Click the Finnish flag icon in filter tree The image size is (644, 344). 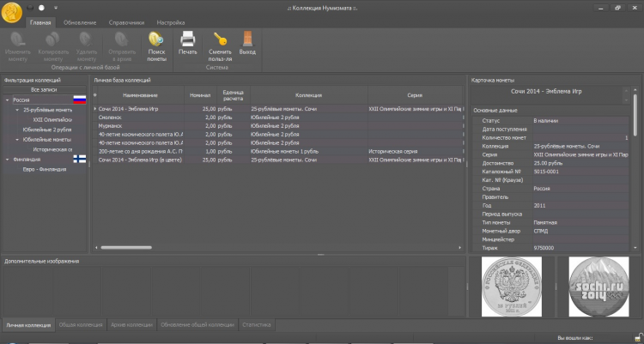coord(80,159)
